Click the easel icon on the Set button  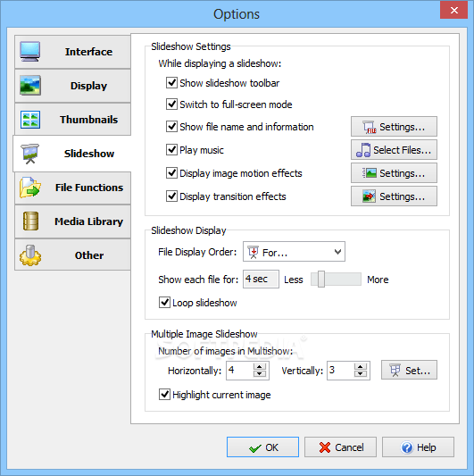coord(395,370)
